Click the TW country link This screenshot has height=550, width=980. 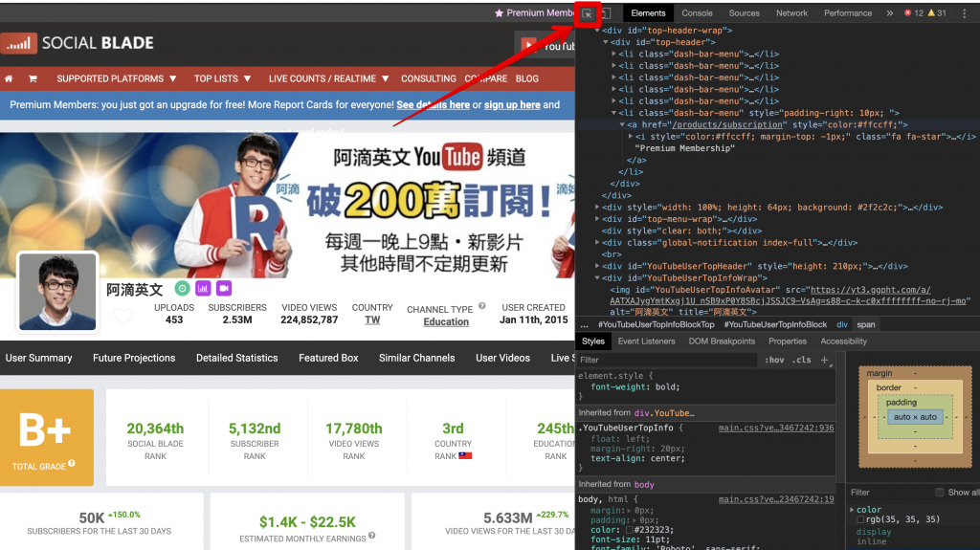point(372,320)
